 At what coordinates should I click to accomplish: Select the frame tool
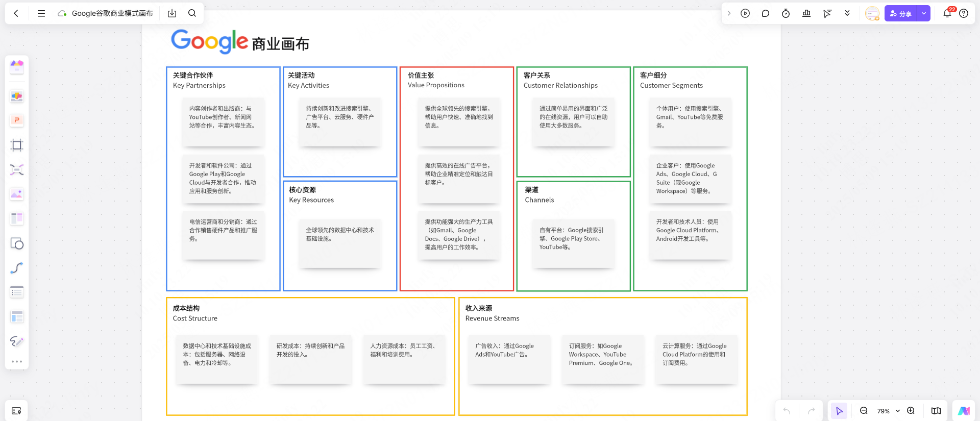tap(17, 145)
